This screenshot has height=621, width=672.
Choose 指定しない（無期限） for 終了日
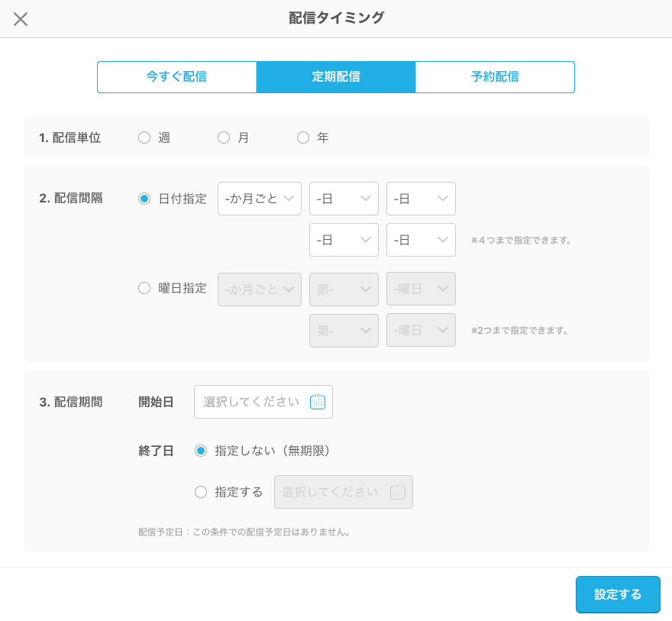pyautogui.click(x=201, y=451)
